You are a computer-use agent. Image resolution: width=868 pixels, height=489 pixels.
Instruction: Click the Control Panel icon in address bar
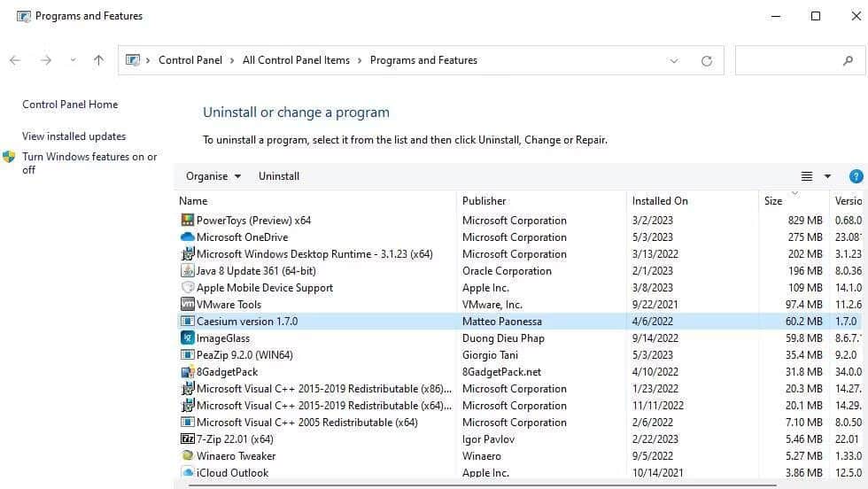click(133, 60)
